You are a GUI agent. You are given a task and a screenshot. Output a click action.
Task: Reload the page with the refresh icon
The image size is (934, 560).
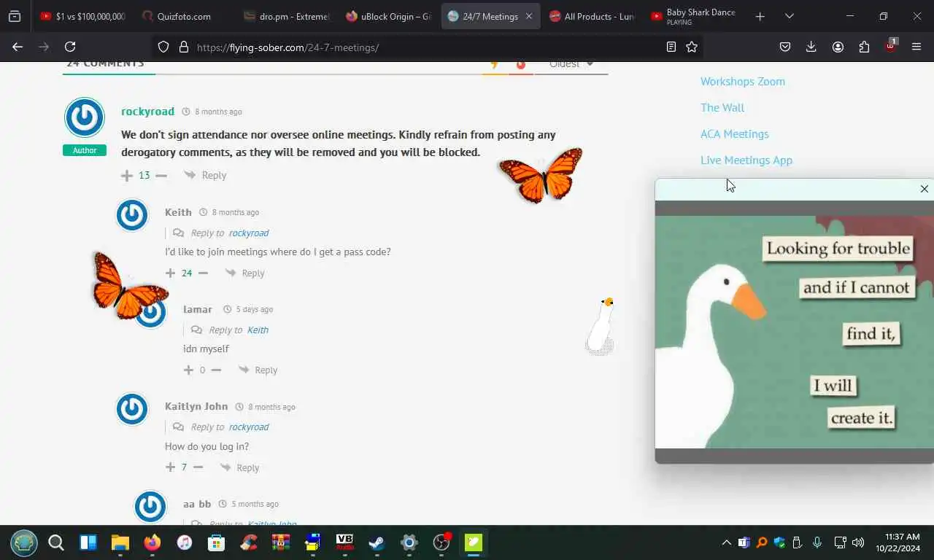coord(70,47)
